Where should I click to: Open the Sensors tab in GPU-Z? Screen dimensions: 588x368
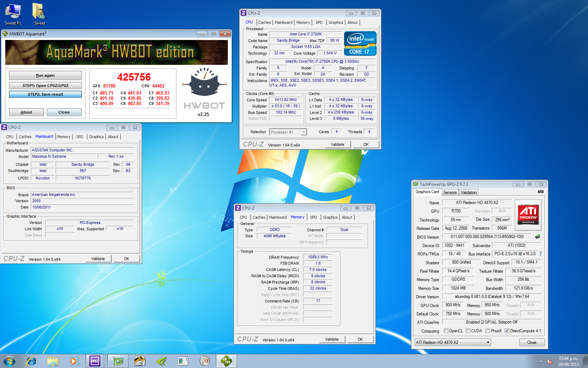(450, 192)
